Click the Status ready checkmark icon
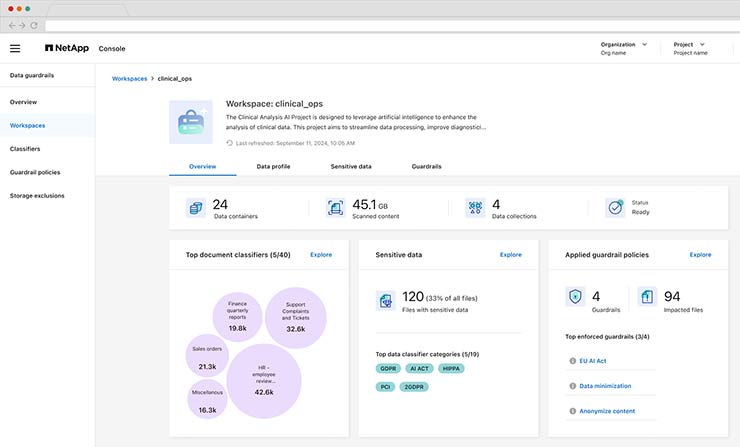The width and height of the screenshot is (740, 447). pos(615,208)
